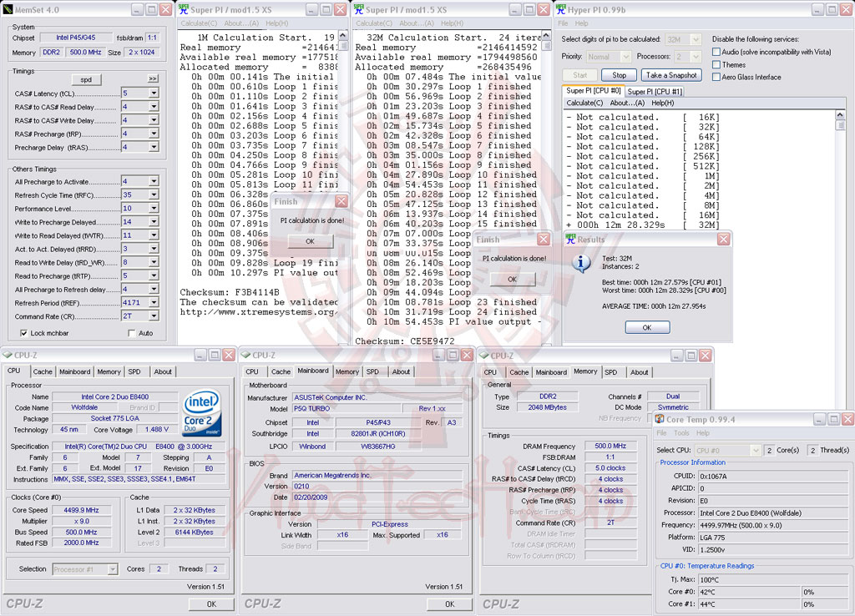Click the middle CPU-Z Mainboard window title icon
855x616 pixels.
[x=246, y=355]
